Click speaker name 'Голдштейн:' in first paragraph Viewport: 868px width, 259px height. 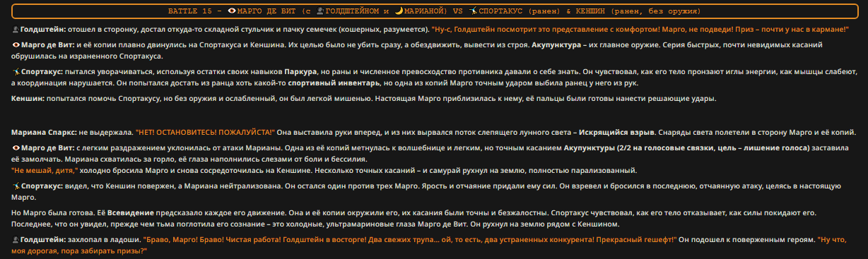(x=42, y=30)
